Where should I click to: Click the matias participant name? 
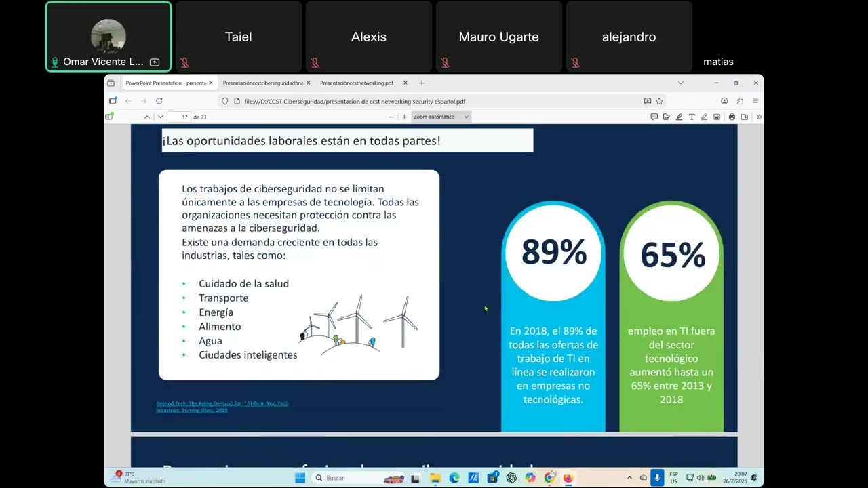718,62
